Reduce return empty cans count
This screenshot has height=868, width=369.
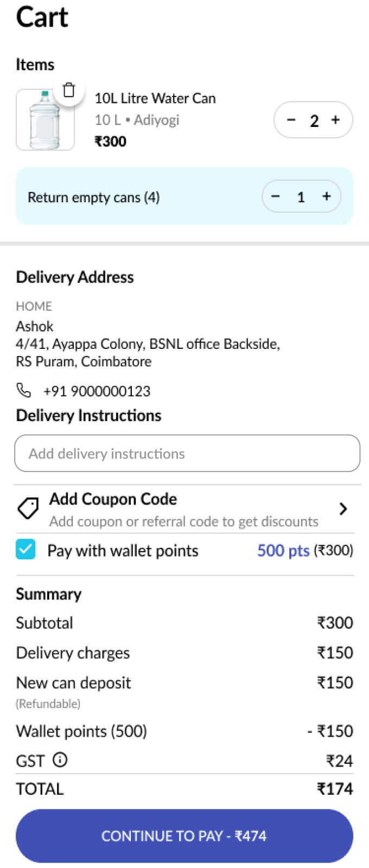click(276, 196)
